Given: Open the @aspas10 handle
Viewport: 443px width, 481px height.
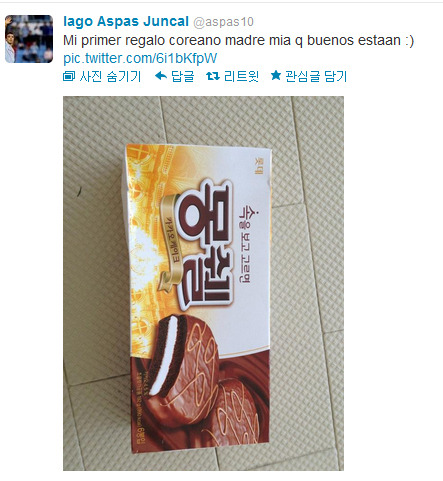Looking at the screenshot, I should 223,22.
